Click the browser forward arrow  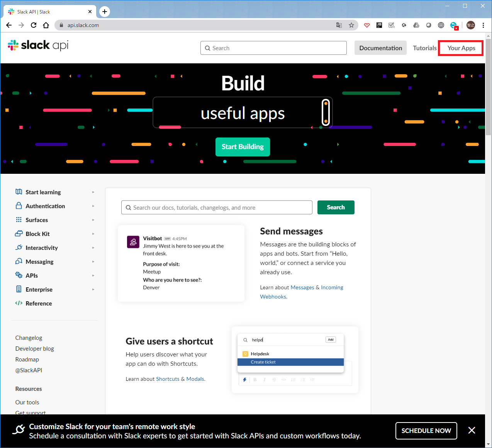point(21,25)
